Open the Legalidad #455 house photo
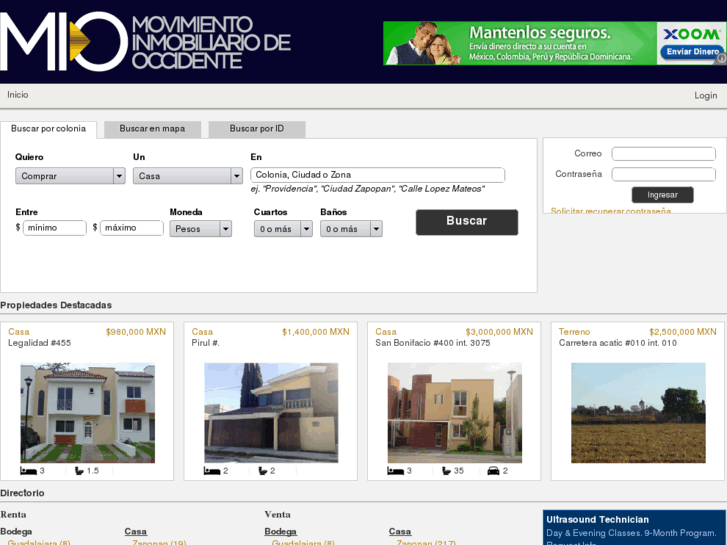 point(88,413)
